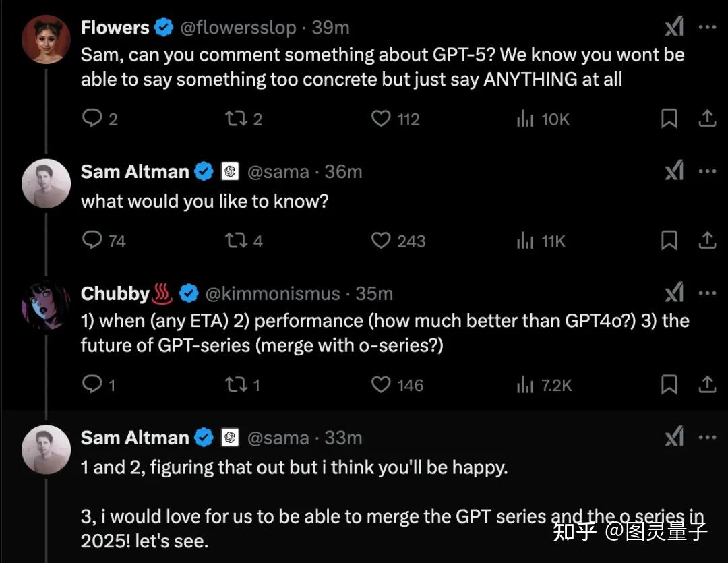This screenshot has height=563, width=728.
Task: Share Chubby's tweet via the share icon
Action: coord(707,385)
